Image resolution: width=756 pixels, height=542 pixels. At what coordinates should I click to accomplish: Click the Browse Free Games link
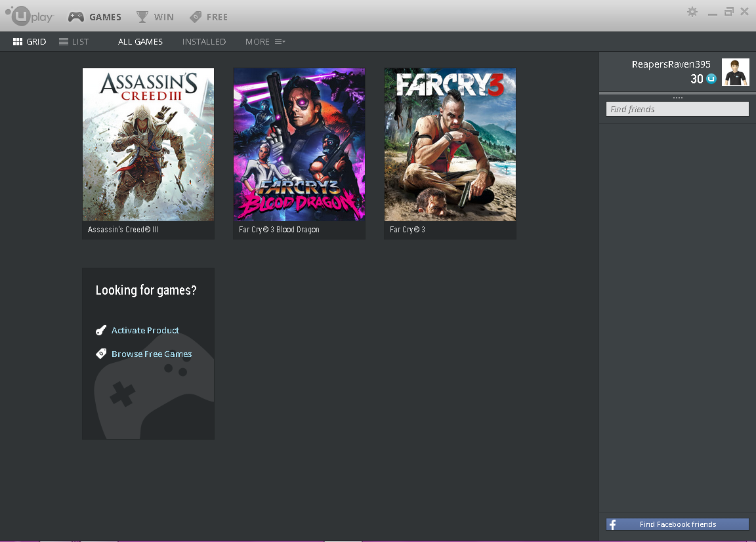coord(152,354)
